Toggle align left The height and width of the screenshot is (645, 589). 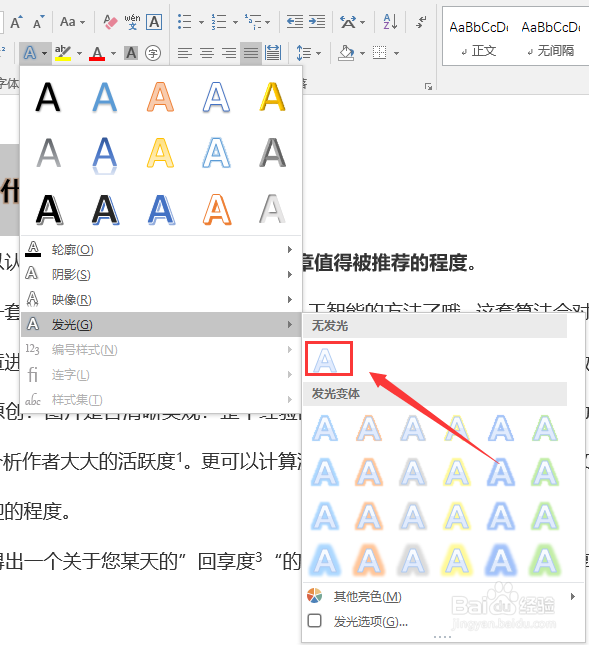185,53
